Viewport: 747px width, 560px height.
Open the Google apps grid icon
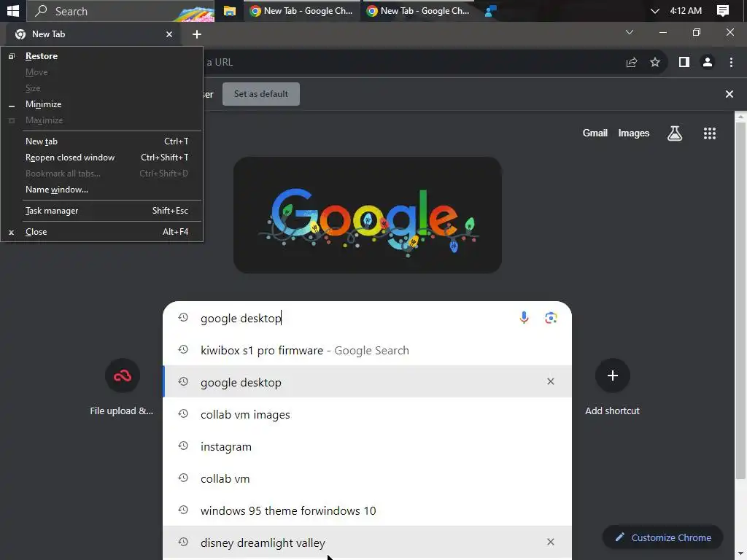coord(709,133)
